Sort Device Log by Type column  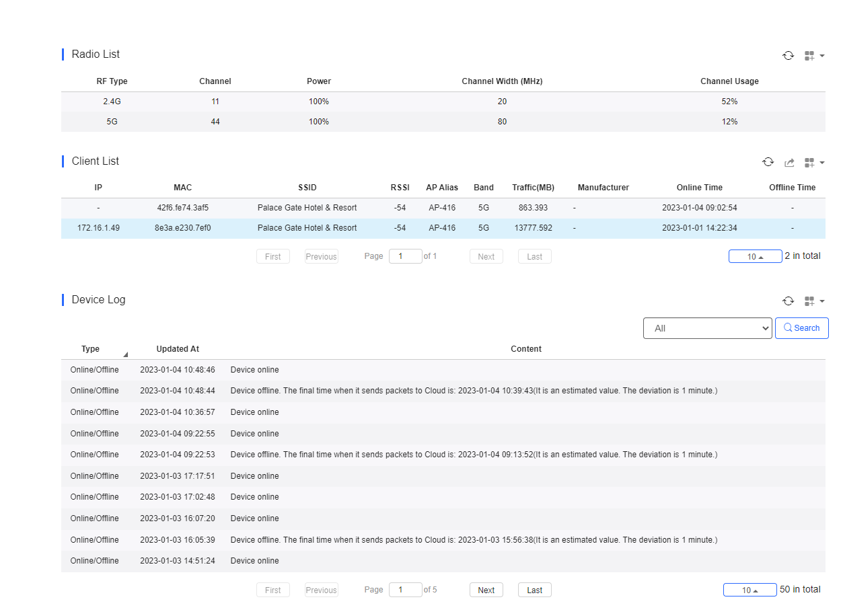91,349
